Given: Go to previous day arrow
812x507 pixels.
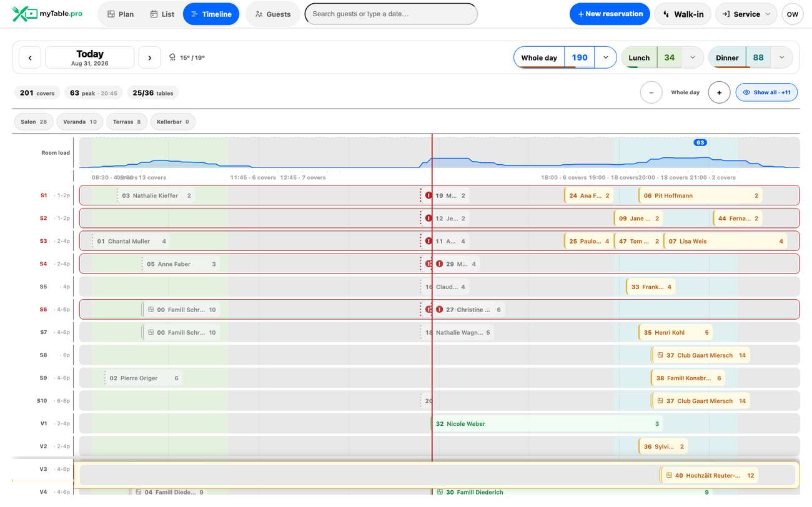Looking at the screenshot, I should 30,58.
